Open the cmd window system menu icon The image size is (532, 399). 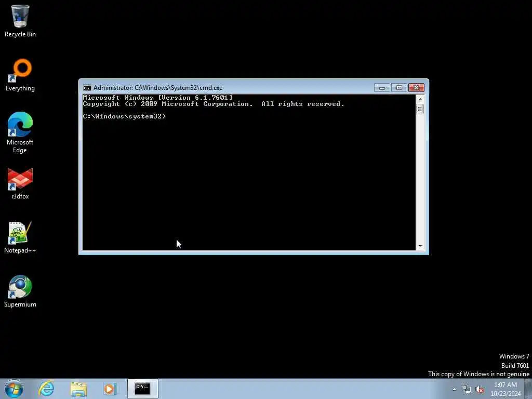(87, 88)
